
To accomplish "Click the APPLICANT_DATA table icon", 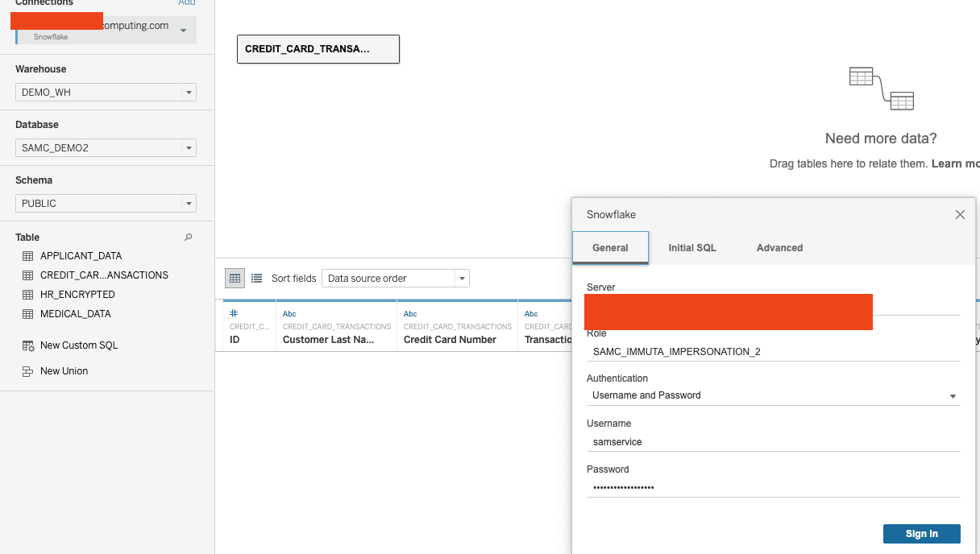I will pyautogui.click(x=27, y=256).
